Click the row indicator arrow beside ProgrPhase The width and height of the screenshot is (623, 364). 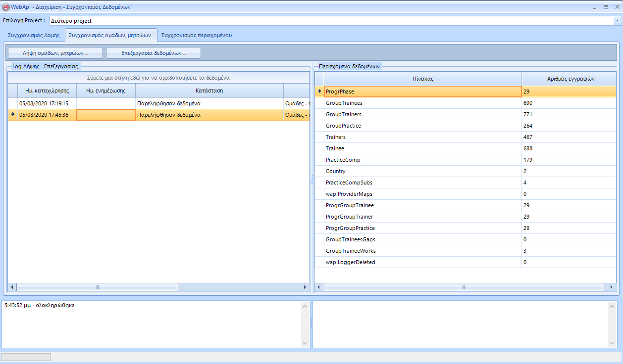point(319,91)
